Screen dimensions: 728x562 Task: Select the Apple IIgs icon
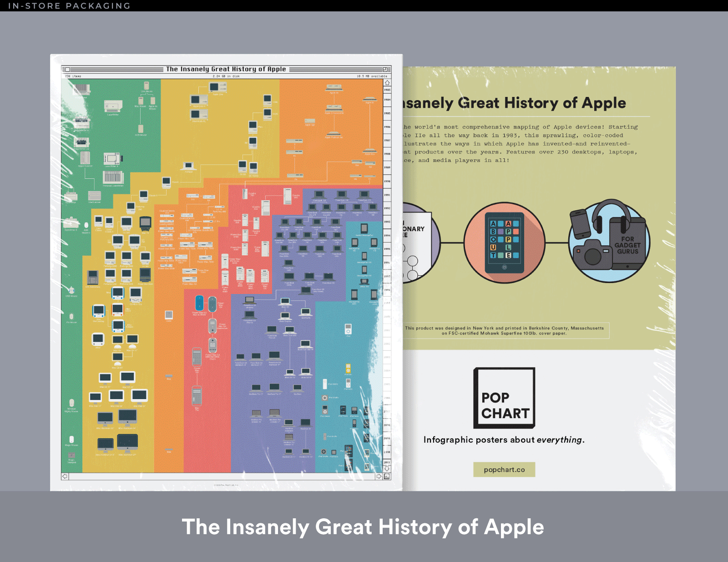[309, 121]
